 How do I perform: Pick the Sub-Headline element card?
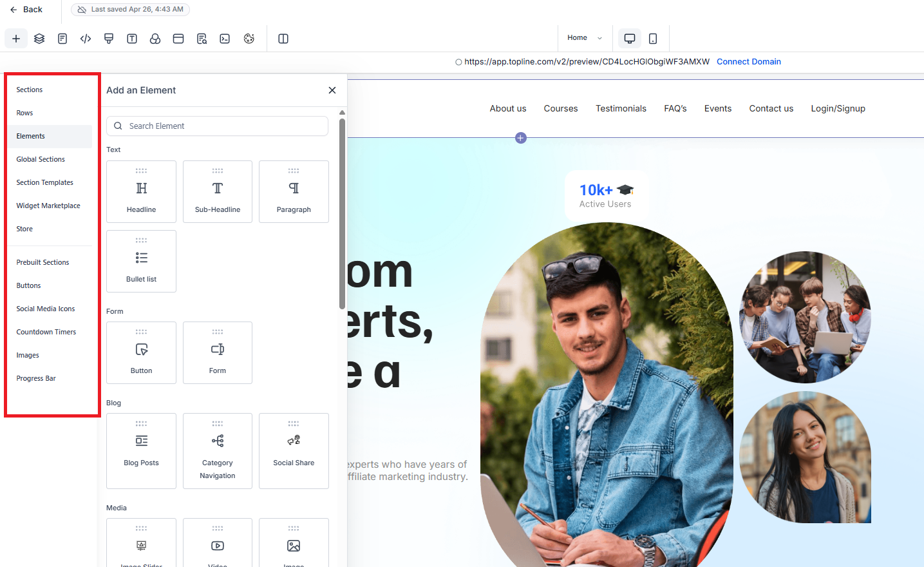pos(218,191)
